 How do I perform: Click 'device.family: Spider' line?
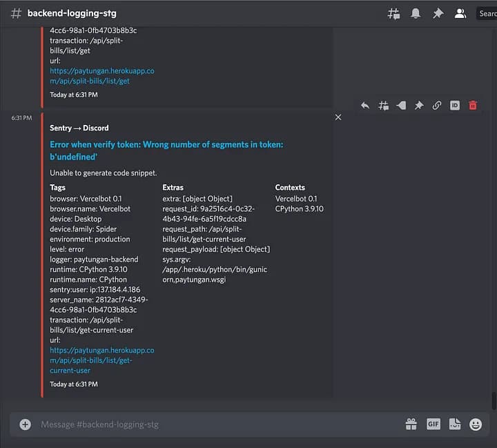point(84,229)
